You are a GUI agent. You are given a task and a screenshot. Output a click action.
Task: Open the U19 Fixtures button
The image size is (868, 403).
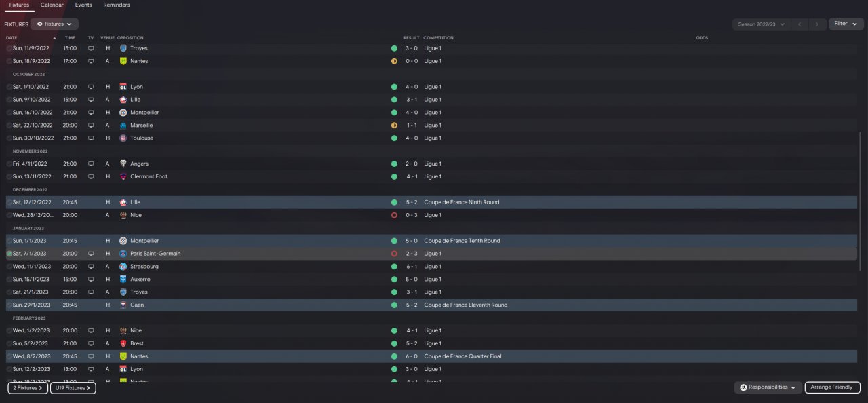pos(73,388)
